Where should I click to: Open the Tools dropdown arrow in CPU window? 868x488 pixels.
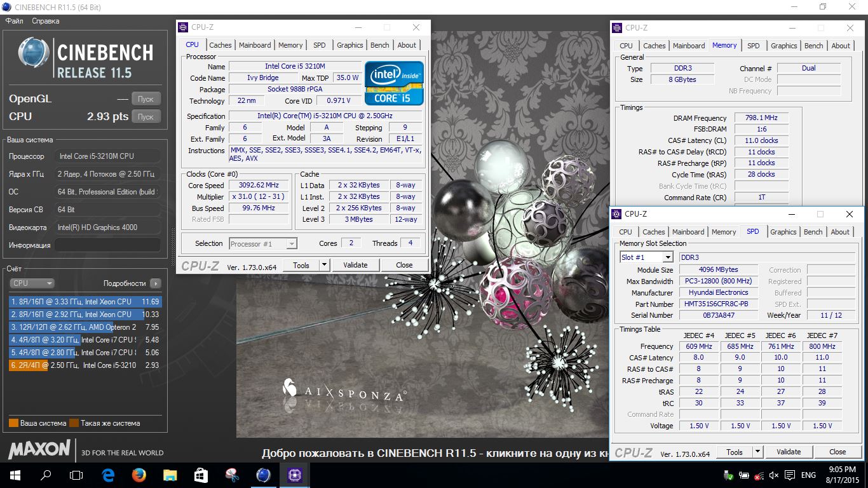(324, 265)
